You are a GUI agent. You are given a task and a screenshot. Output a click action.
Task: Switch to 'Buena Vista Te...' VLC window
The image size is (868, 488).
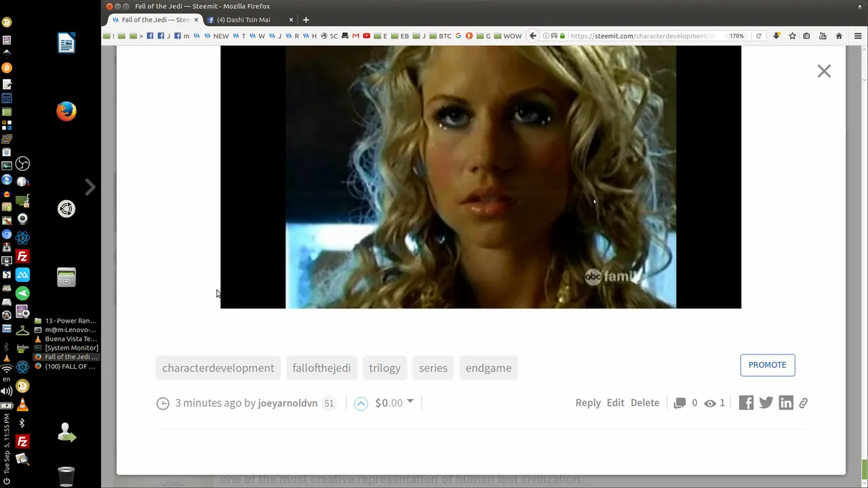pyautogui.click(x=66, y=339)
